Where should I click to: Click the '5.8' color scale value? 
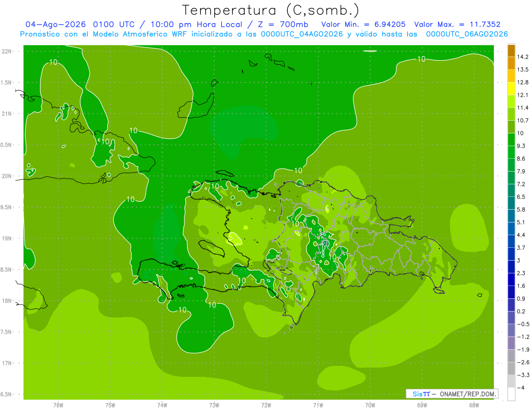521,209
